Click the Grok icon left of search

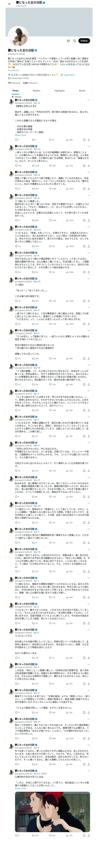tap(68, 41)
